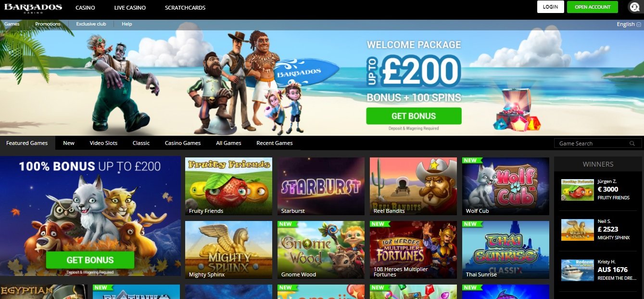Open Mighty Sphinx winner thumbnail in Winners

[578, 230]
